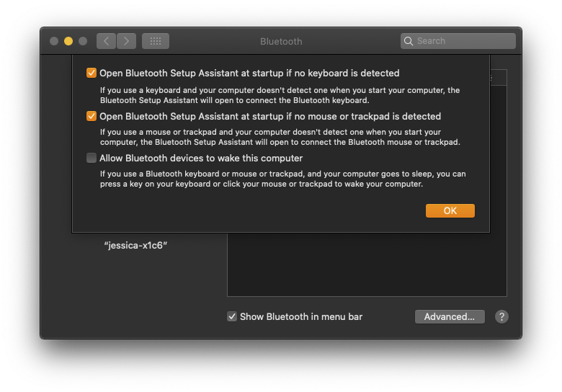The height and width of the screenshot is (392, 562).
Task: Toggle Show Bluetooth in menu bar checkbox
Action: [232, 316]
